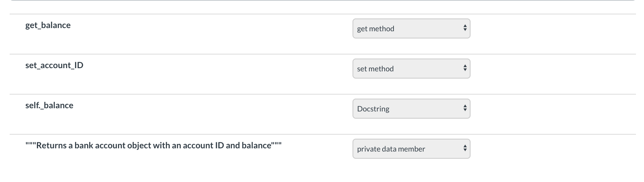Open the dropdown beside self._balance
Viewport: 644px width, 182px height.
point(411,109)
